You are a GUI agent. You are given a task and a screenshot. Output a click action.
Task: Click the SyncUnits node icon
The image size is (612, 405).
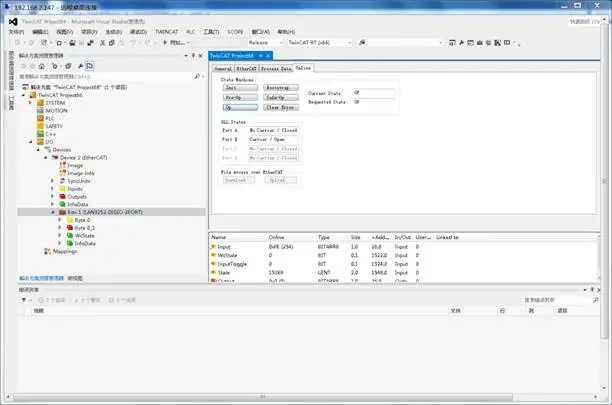62,181
